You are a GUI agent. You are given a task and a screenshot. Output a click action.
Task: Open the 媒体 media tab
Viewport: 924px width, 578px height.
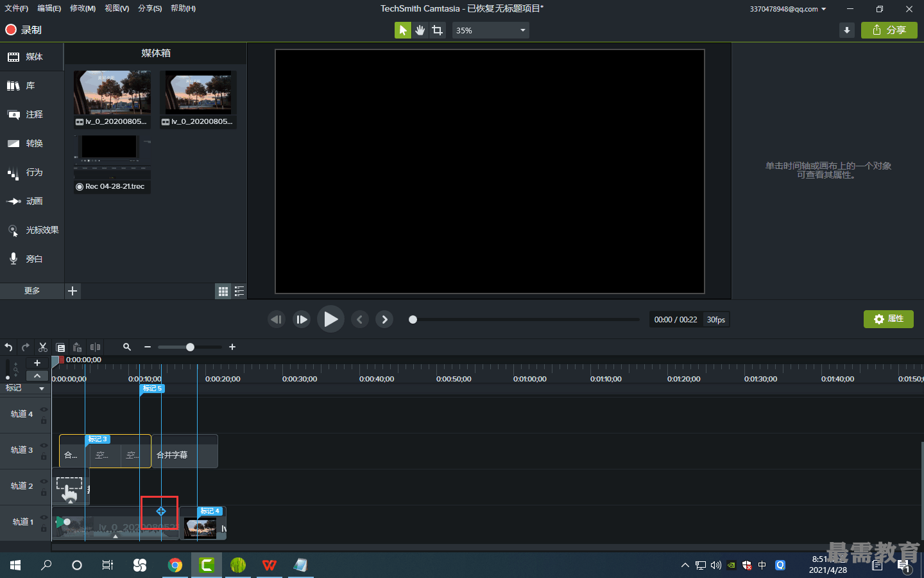[x=31, y=57]
